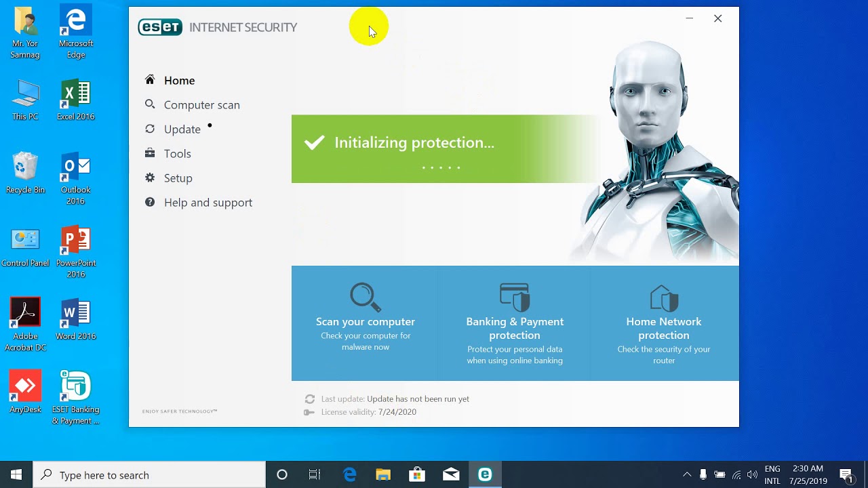Click the License validity key icon
This screenshot has width=868, height=488.
[310, 412]
